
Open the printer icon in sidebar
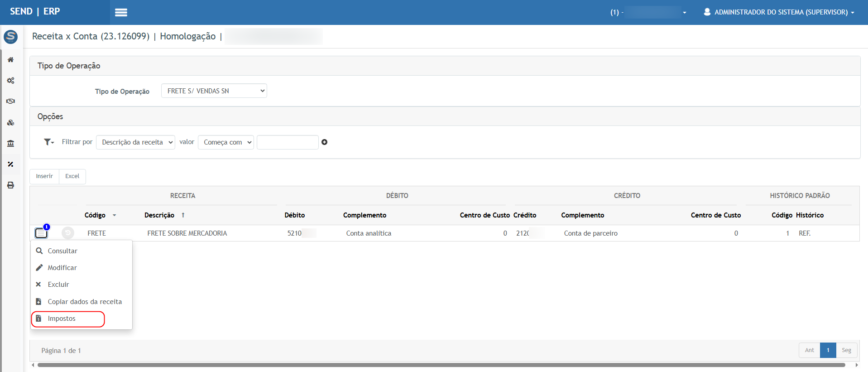[10, 185]
